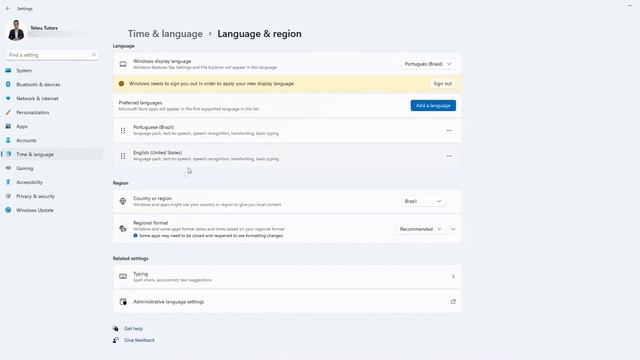640x360 pixels.
Task: Click the Personalization brush icon
Action: tap(8, 112)
